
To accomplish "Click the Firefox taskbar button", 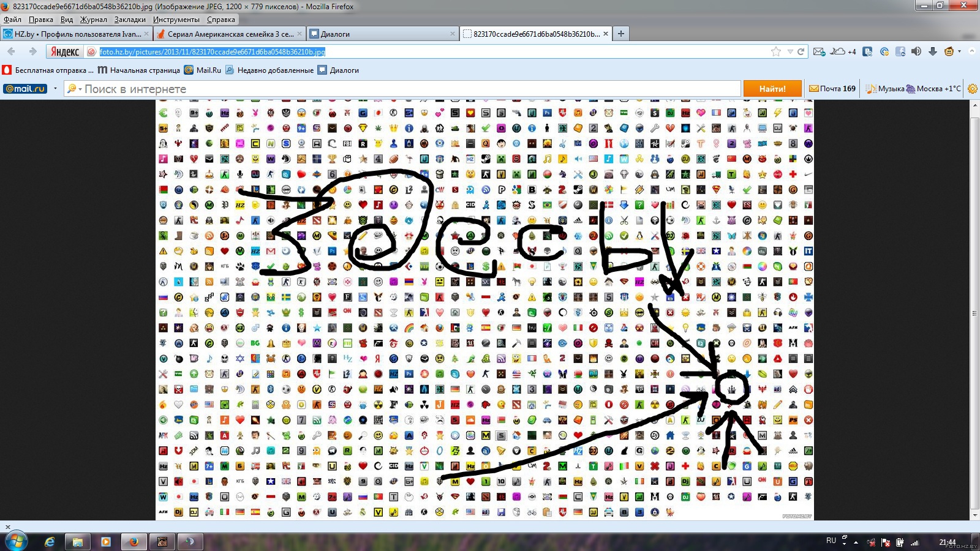I will 134,542.
